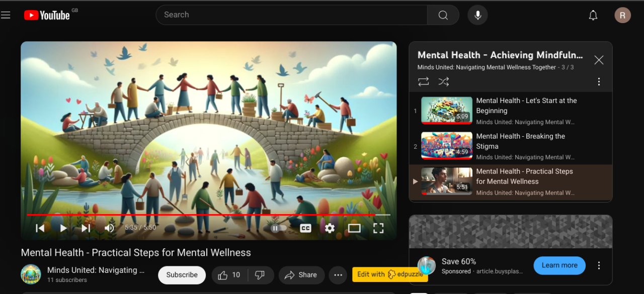The width and height of the screenshot is (644, 294).
Task: Toggle loop playlist
Action: click(x=424, y=81)
